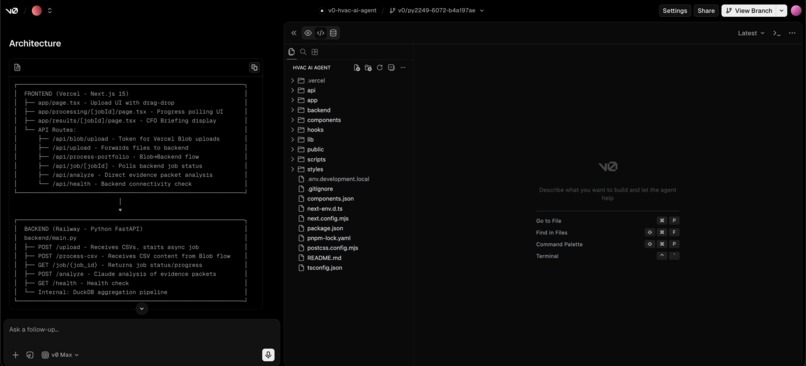This screenshot has height=366, width=806.
Task: Refresh the file explorer
Action: tap(379, 67)
